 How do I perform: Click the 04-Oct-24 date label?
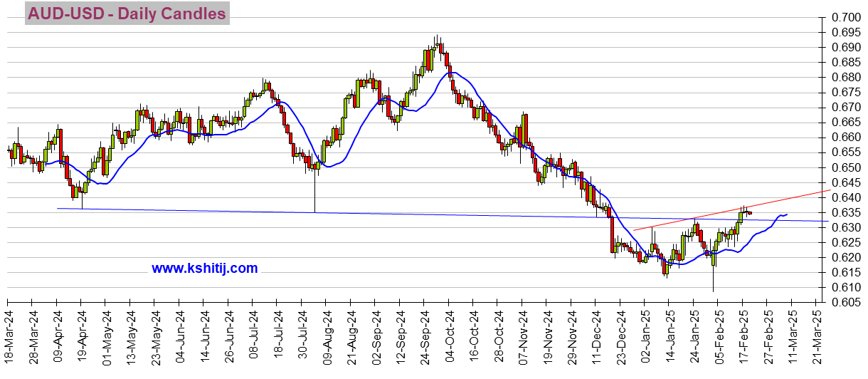(x=449, y=338)
